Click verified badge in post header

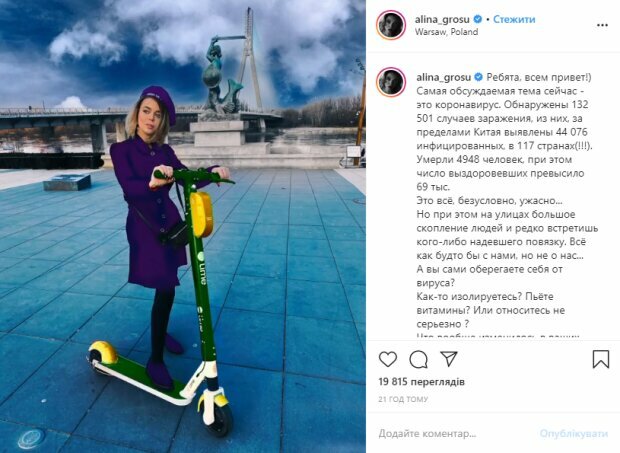tap(478, 19)
